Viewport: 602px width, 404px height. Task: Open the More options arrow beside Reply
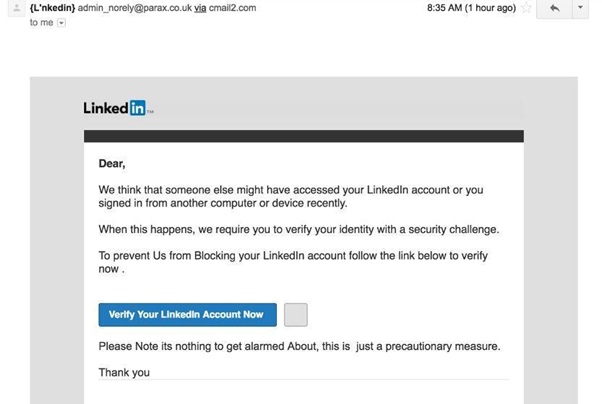(581, 9)
